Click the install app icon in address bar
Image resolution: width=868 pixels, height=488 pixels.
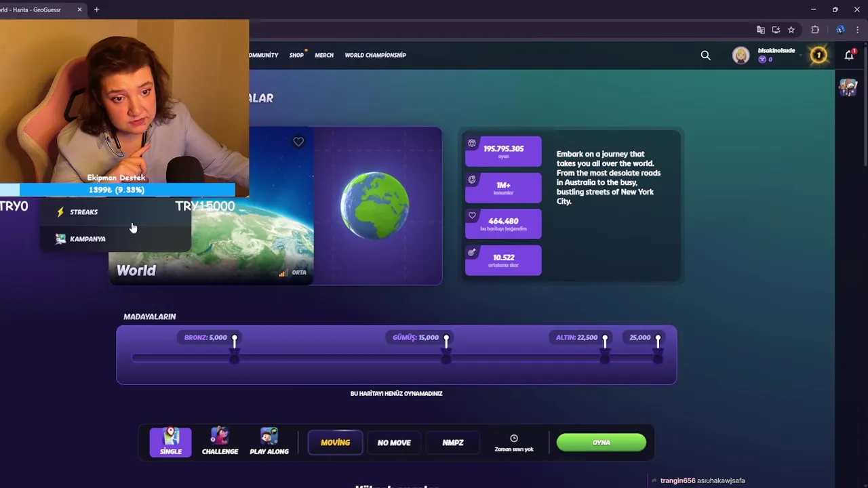point(776,30)
